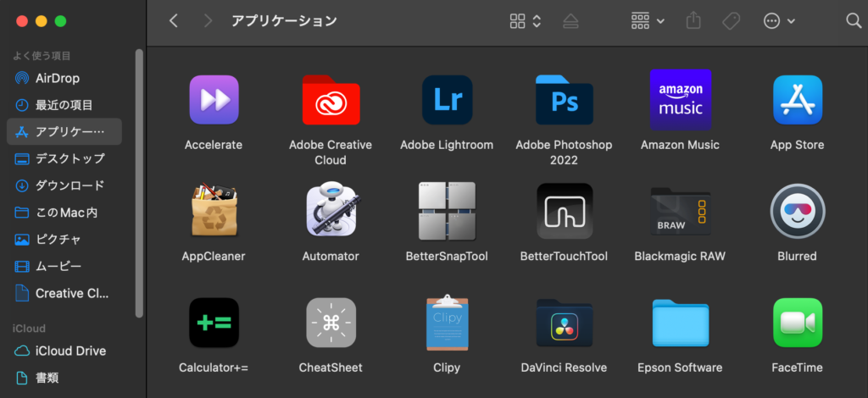This screenshot has width=868, height=398.
Task: Click the Blackmagic RAW label text
Action: tap(681, 257)
